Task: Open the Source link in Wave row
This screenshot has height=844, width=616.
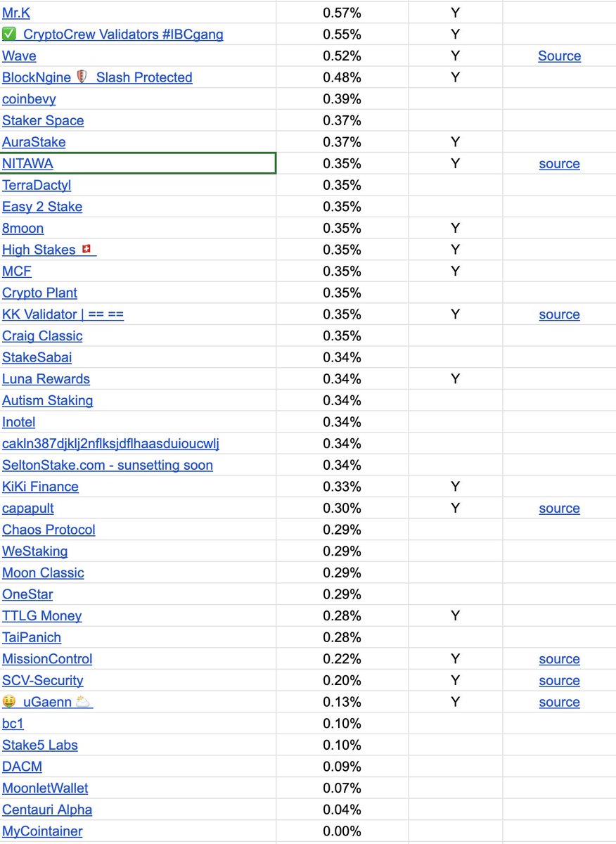Action: pyautogui.click(x=559, y=56)
